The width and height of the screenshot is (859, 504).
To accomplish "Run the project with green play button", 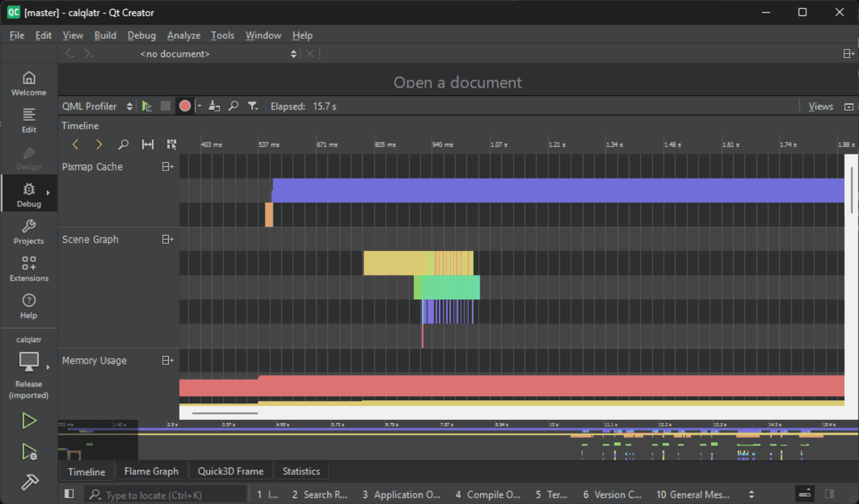I will (x=29, y=420).
